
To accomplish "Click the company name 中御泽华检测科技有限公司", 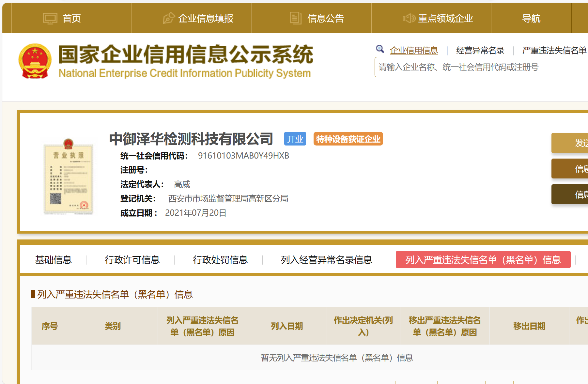I will coord(191,139).
